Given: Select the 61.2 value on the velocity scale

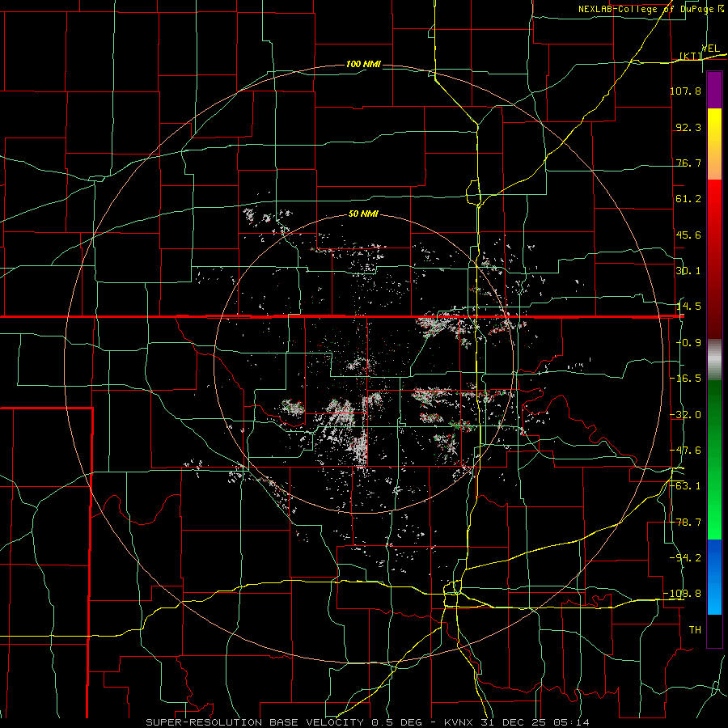Looking at the screenshot, I should pyautogui.click(x=688, y=199).
